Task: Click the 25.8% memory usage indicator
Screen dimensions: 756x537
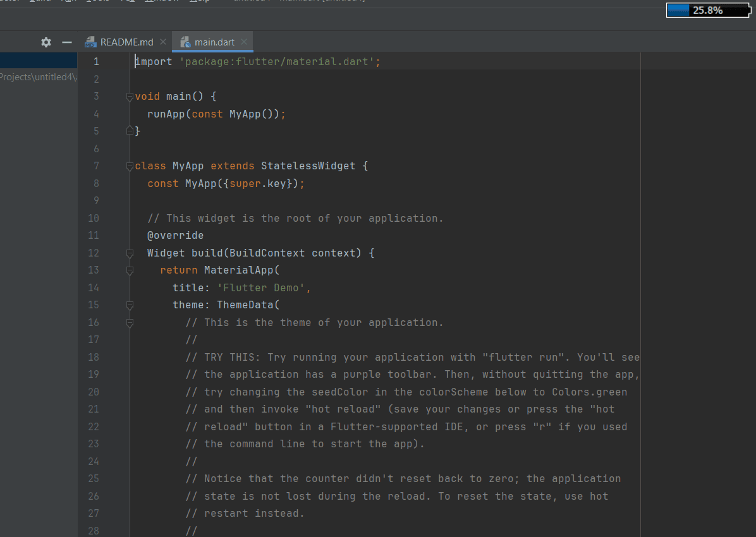Action: point(707,10)
